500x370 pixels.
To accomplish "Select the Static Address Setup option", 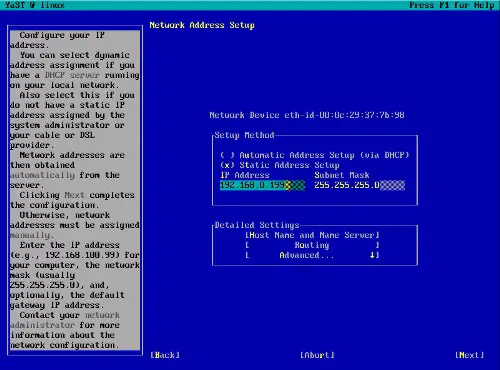I will click(280, 165).
